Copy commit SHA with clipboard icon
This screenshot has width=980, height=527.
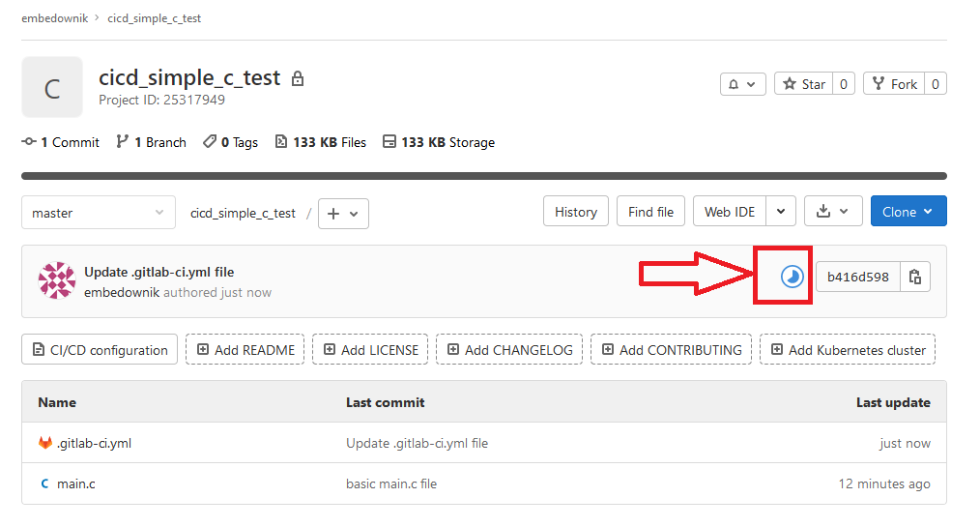[x=915, y=277]
